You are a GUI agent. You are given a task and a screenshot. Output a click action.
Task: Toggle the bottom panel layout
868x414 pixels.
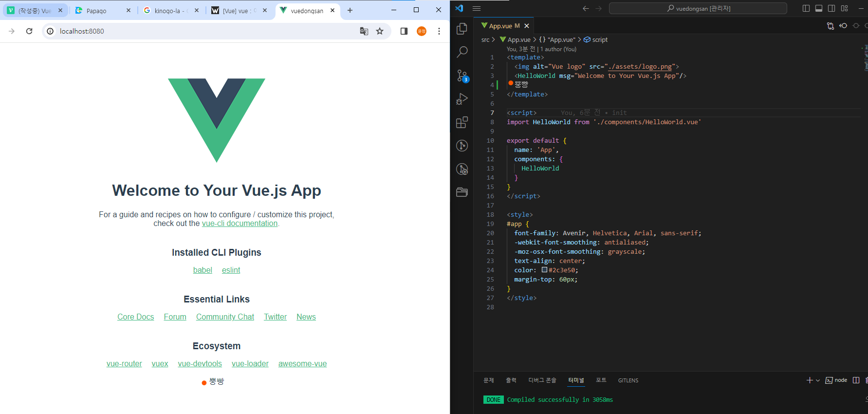819,8
